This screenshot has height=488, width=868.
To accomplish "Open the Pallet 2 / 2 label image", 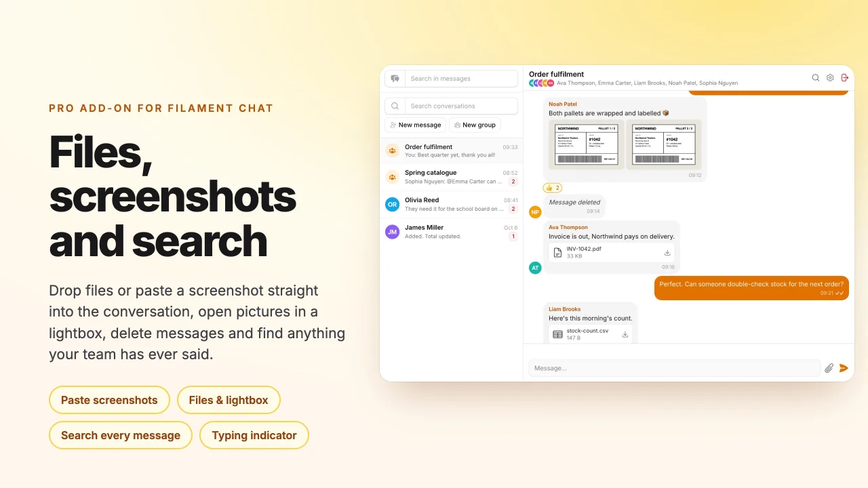I will 664,144.
